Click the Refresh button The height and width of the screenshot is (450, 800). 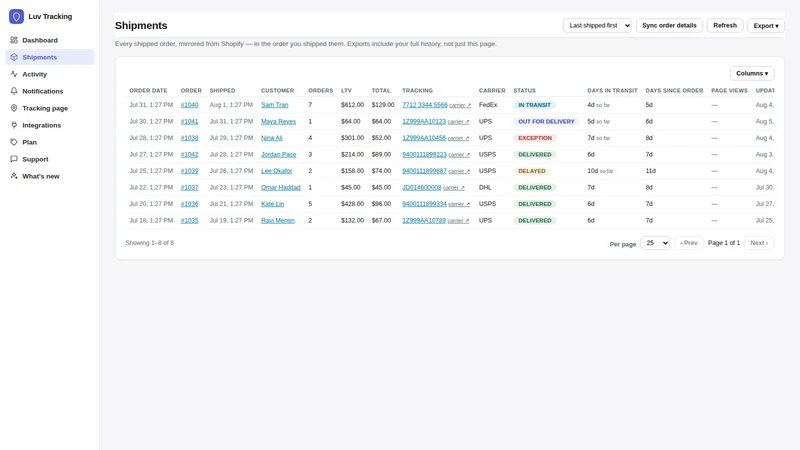[725, 26]
